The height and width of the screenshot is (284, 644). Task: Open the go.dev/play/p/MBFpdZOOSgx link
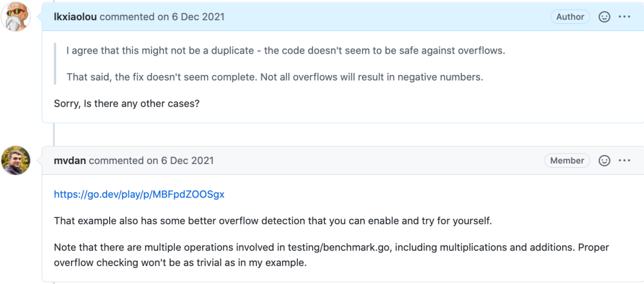[139, 195]
